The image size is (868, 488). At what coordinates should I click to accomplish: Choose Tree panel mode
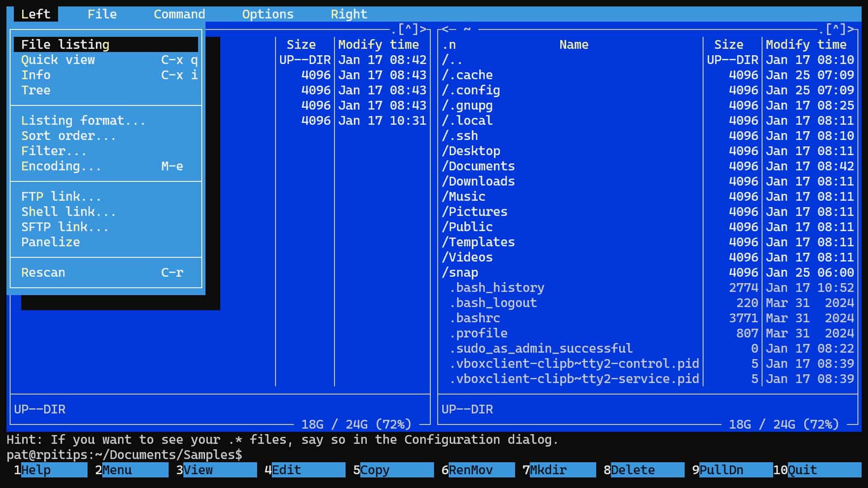coord(36,90)
